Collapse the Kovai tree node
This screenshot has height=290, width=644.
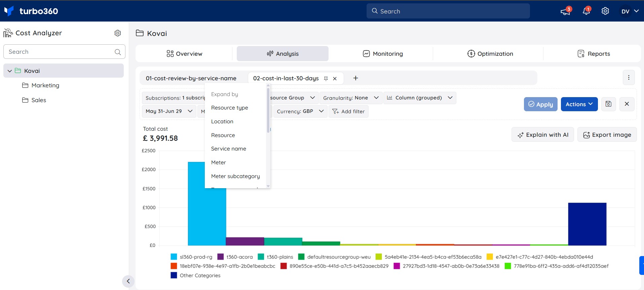(10, 71)
